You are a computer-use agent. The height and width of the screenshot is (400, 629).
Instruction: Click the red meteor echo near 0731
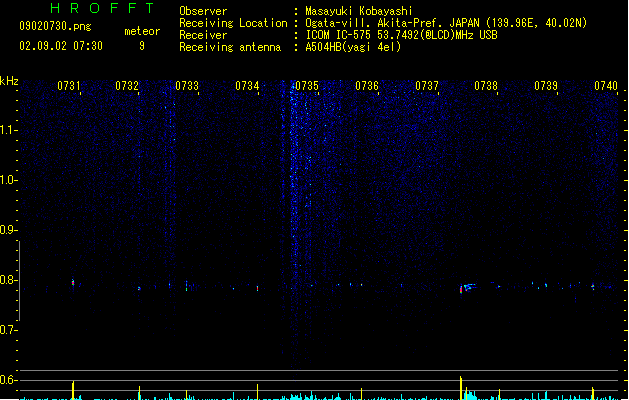[x=73, y=282]
